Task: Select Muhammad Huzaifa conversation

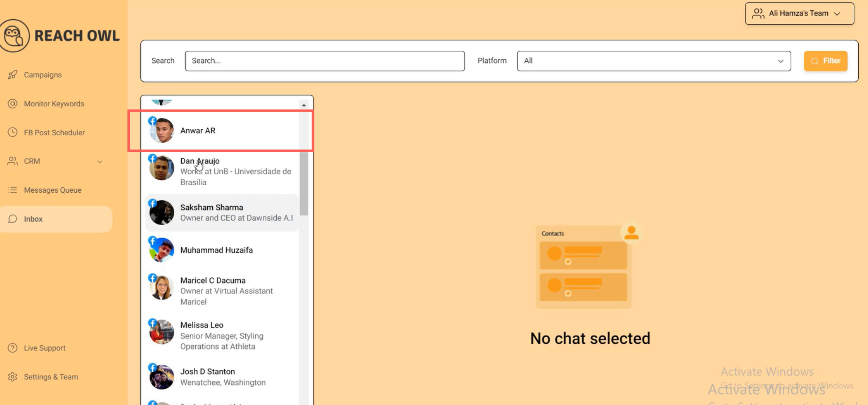Action: click(x=221, y=250)
